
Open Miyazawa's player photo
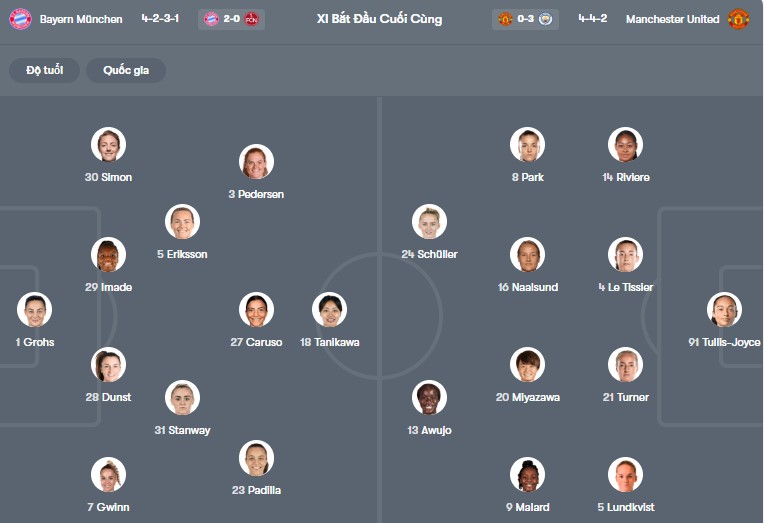coord(527,365)
